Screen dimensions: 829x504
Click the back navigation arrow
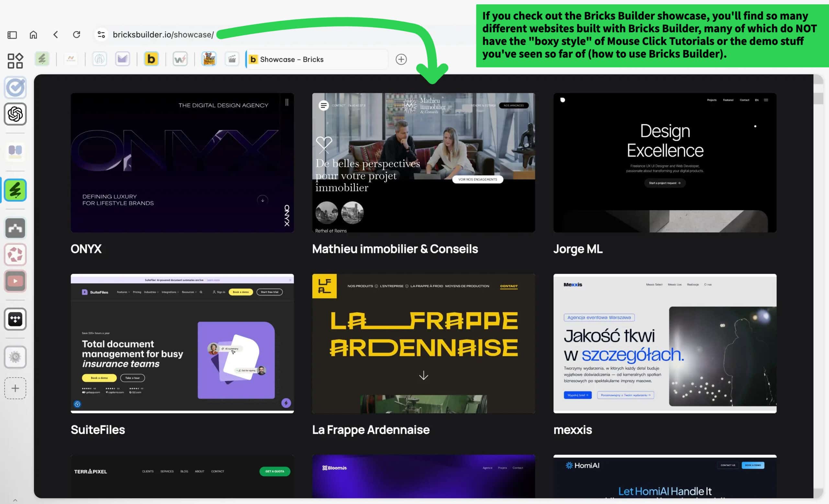pyautogui.click(x=55, y=35)
